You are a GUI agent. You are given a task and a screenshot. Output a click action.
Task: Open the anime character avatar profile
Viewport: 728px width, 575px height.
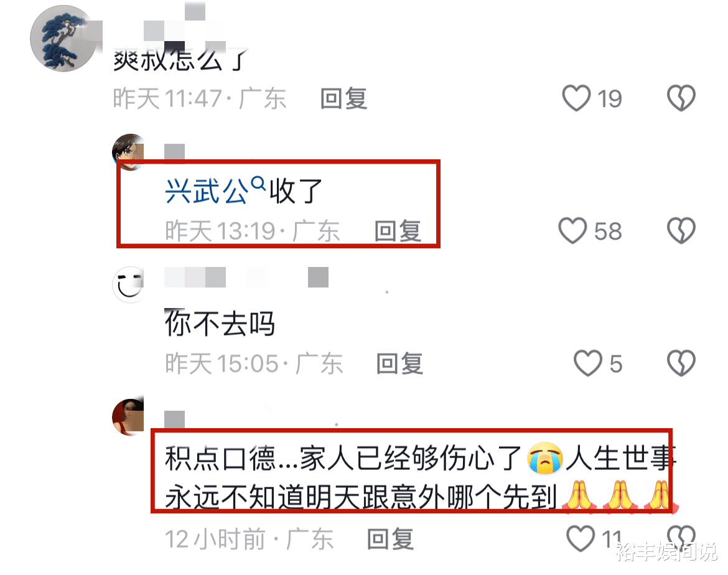coord(128,152)
